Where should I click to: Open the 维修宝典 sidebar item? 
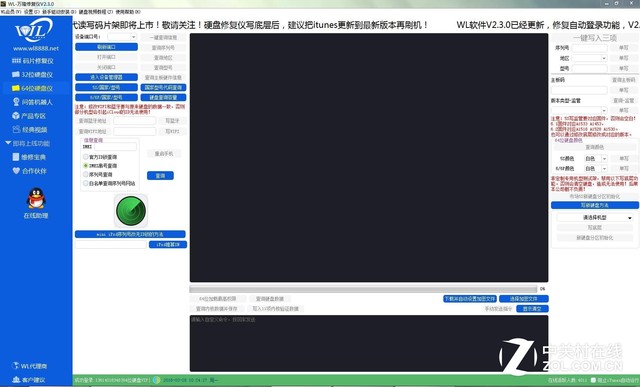(29, 157)
